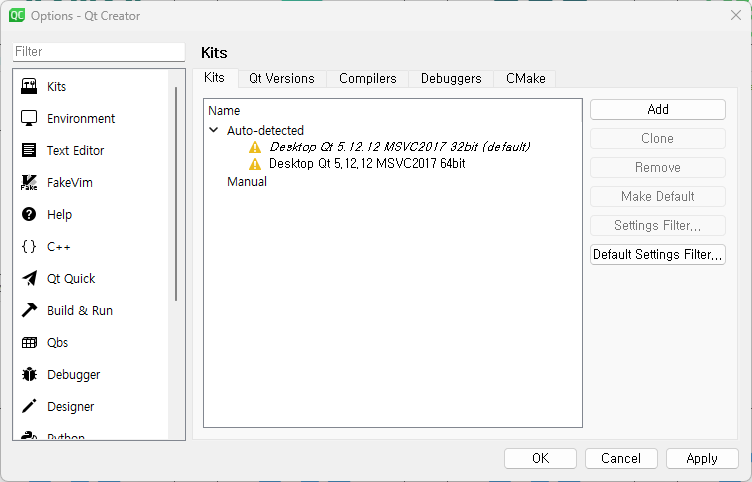Screen dimensions: 752x482
Task: Click the Cancel button
Action: [x=621, y=458]
